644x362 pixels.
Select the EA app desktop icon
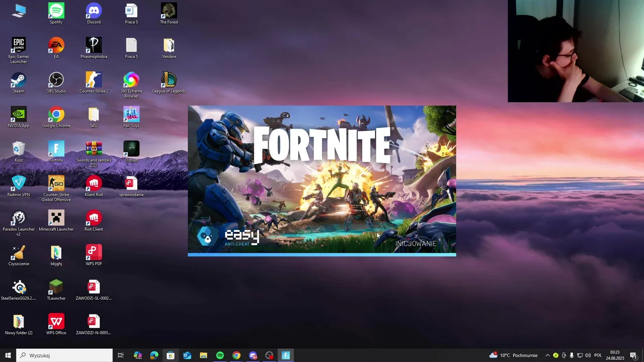tap(56, 48)
